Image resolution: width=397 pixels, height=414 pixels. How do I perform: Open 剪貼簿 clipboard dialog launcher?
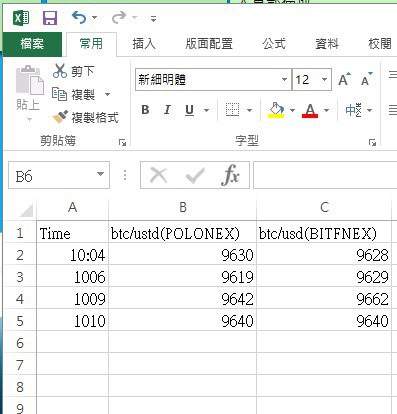tap(122, 143)
